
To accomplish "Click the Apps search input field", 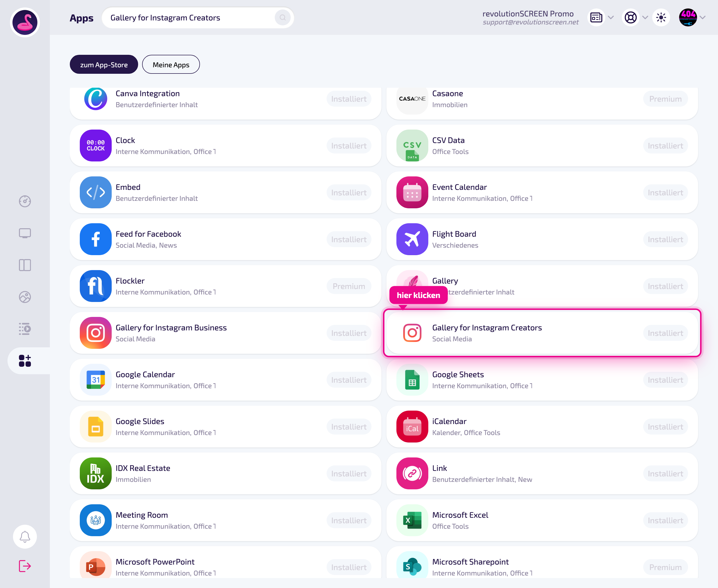I will [198, 18].
